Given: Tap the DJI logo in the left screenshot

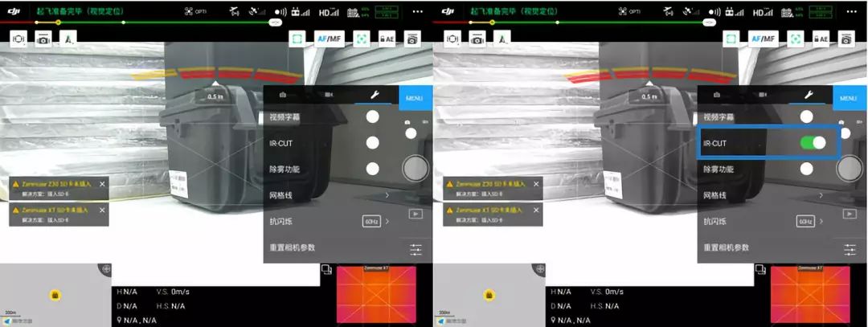Looking at the screenshot, I should tap(14, 11).
